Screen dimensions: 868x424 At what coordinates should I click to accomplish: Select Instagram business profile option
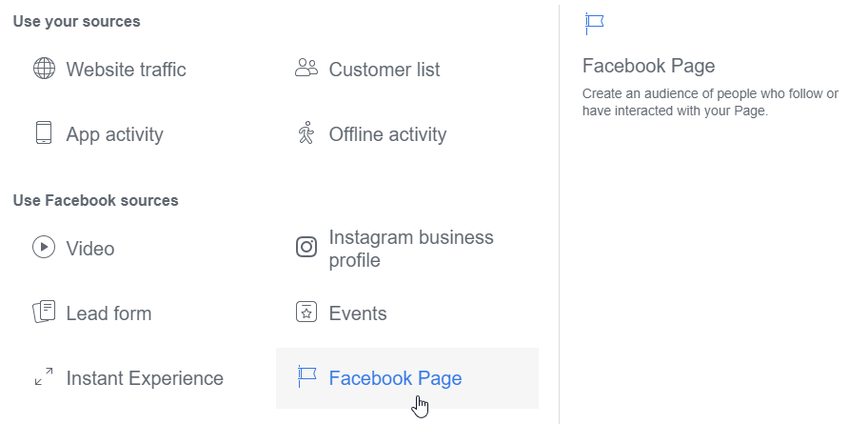411,249
